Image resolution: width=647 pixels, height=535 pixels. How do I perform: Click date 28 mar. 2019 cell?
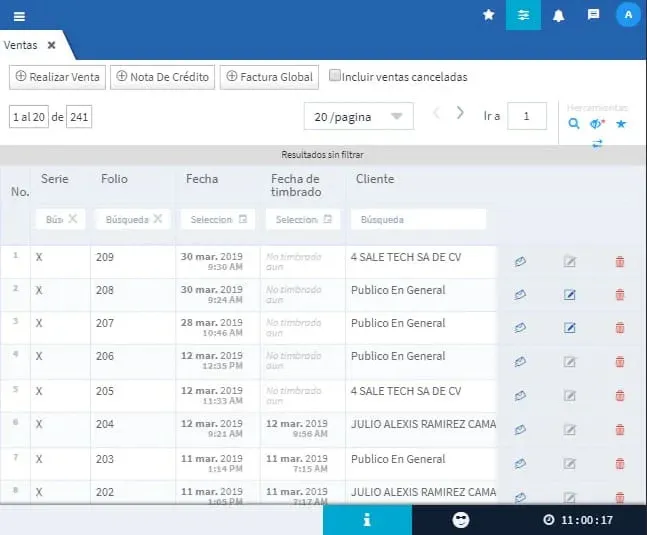pos(212,323)
